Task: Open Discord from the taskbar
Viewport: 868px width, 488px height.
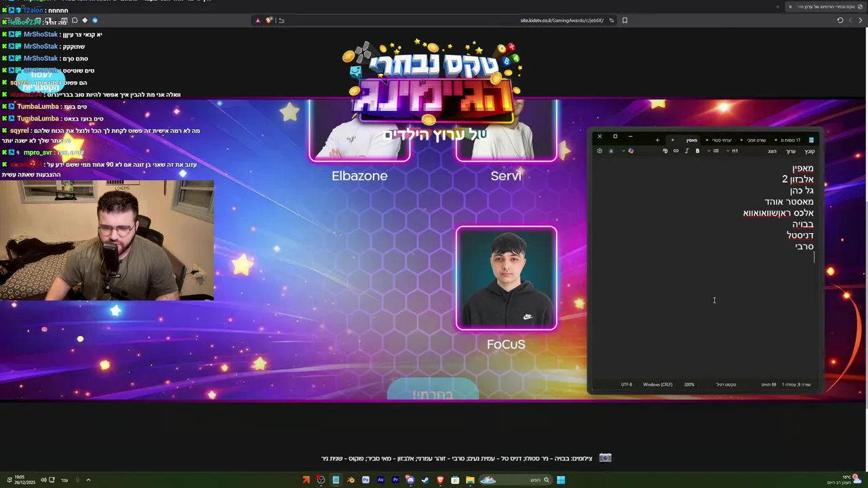Action: coord(410,480)
